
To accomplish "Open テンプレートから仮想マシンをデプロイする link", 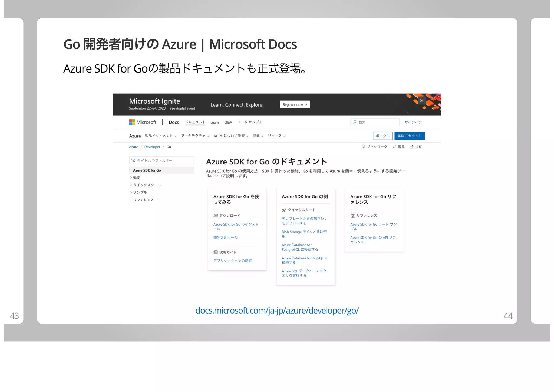I will pyautogui.click(x=305, y=221).
